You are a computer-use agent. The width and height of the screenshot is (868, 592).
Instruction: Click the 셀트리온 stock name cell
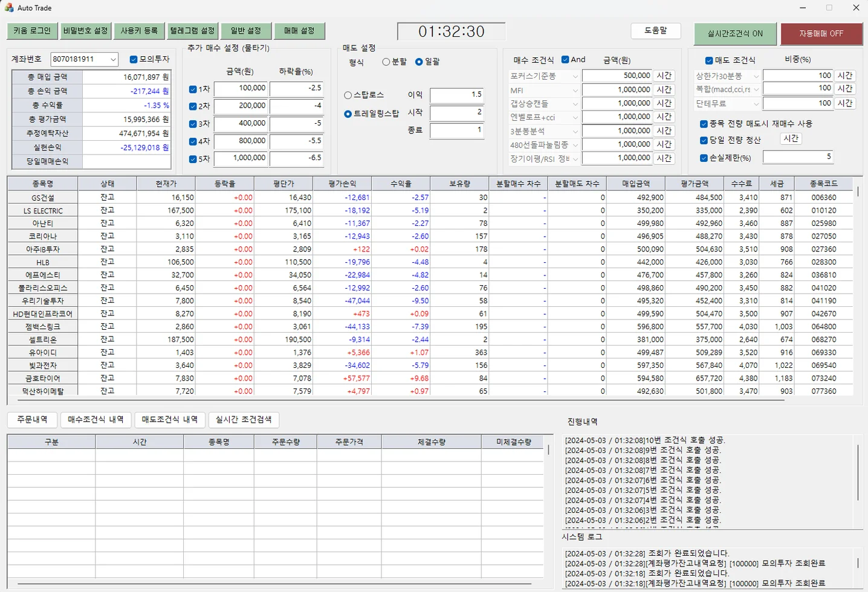pos(43,339)
